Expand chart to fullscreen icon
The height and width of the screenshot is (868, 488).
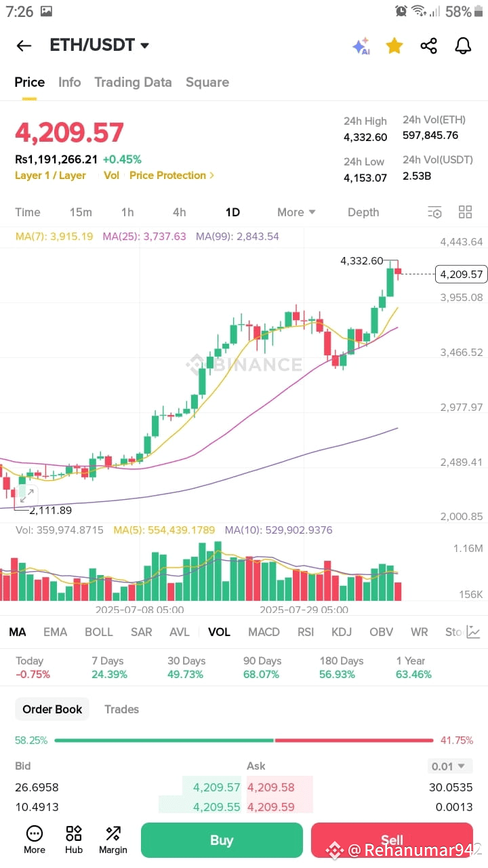pos(27,495)
